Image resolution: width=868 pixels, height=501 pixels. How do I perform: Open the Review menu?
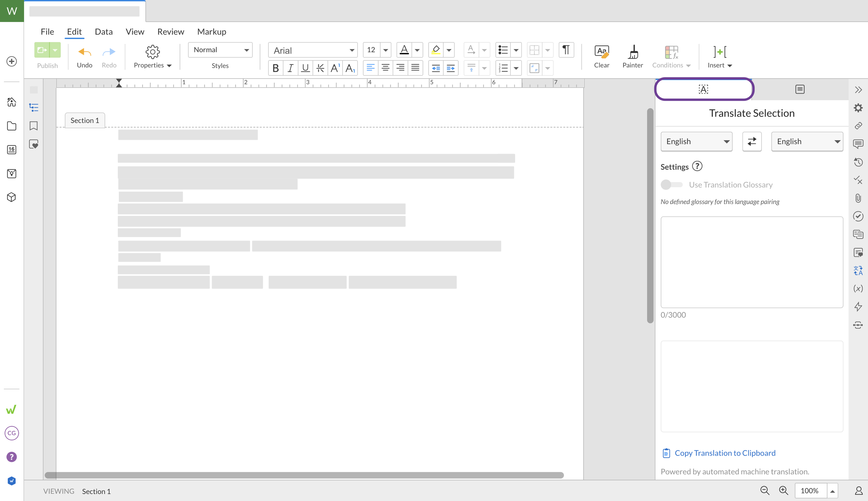(171, 32)
